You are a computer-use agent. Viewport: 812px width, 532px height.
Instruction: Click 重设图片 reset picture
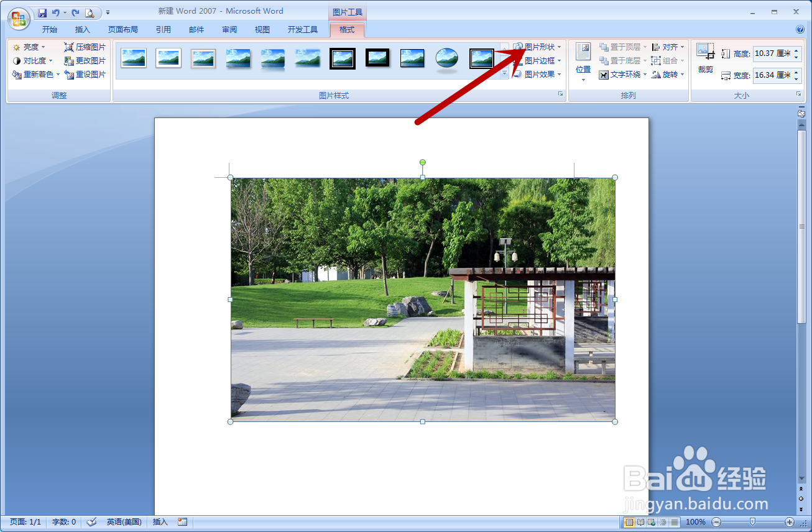85,75
